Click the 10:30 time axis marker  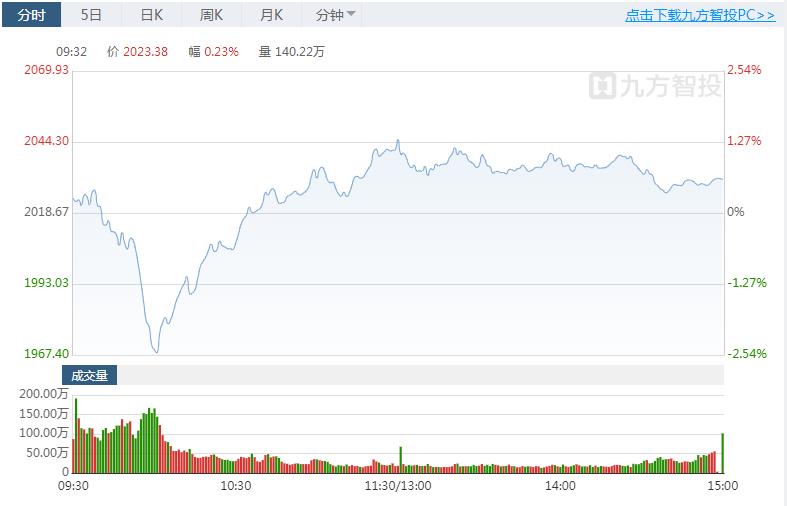[x=236, y=485]
